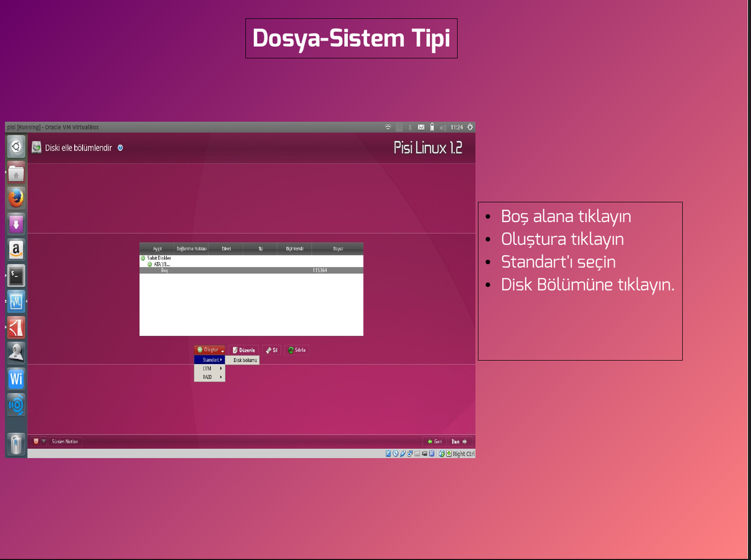Select the Standart menu item
751x560 pixels.
[209, 360]
